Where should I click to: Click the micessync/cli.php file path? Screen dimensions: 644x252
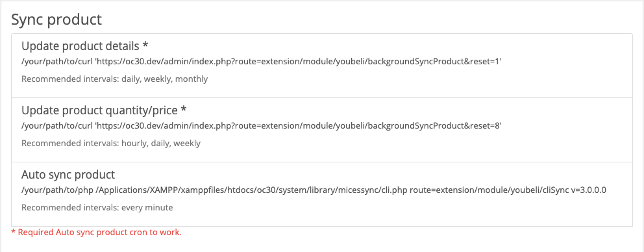click(247, 190)
